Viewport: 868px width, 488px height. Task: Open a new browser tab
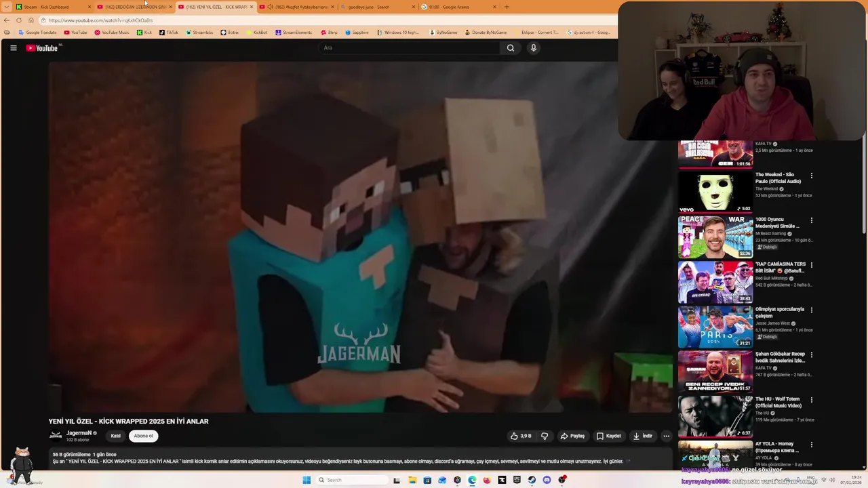pyautogui.click(x=507, y=7)
